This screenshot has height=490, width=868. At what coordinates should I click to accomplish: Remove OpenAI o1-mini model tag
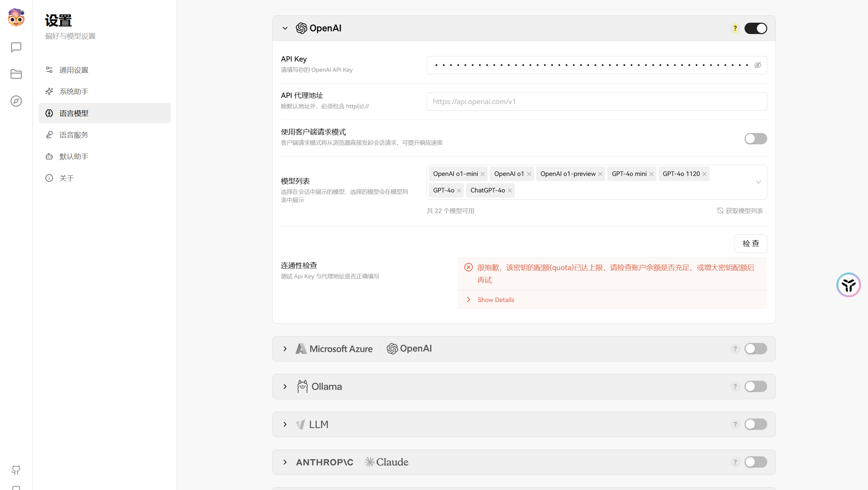(x=482, y=174)
